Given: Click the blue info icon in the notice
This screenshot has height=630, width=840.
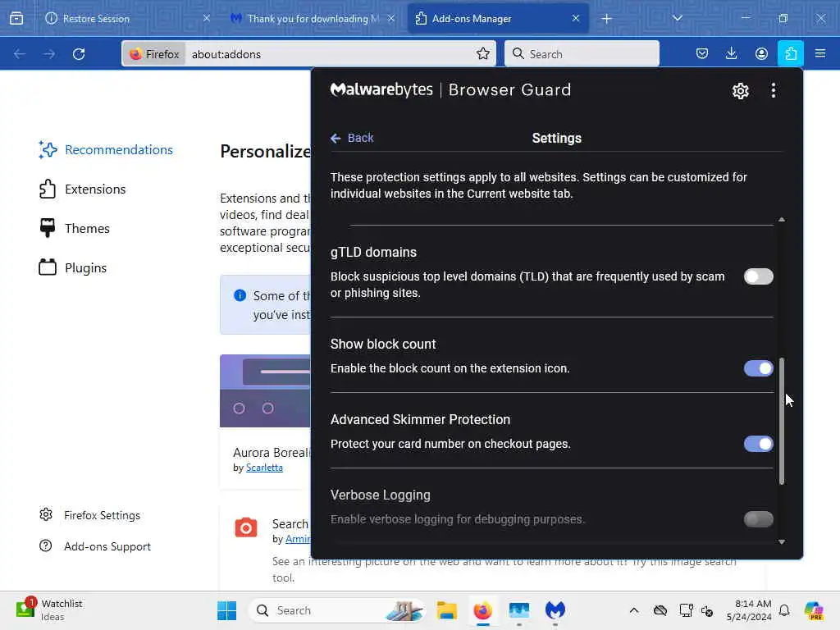Looking at the screenshot, I should [240, 295].
